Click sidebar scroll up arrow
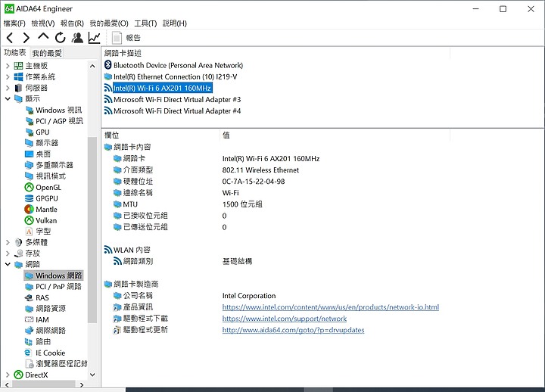This screenshot has height=392, width=545. [x=92, y=66]
